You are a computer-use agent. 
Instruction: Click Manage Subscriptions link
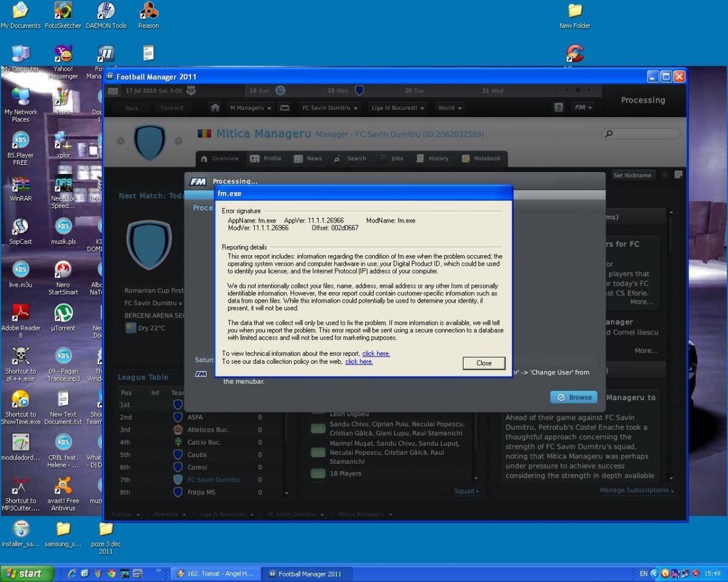[x=636, y=490]
